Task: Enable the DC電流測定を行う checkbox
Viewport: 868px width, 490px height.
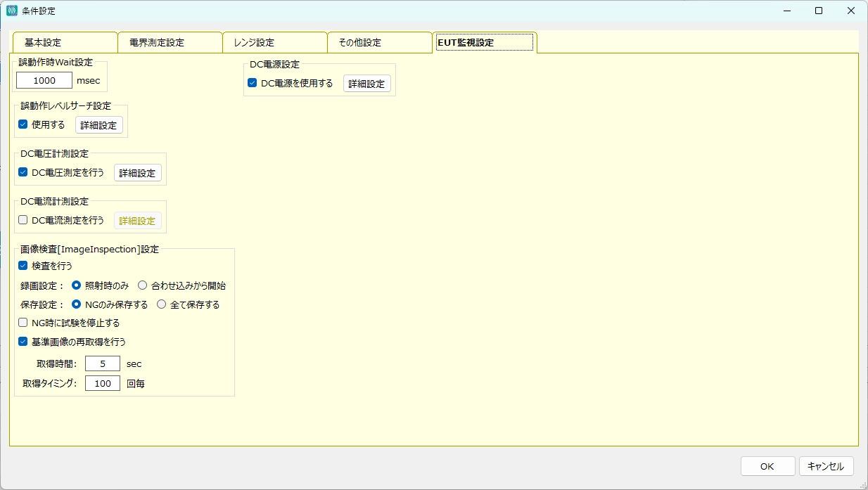Action: click(23, 220)
